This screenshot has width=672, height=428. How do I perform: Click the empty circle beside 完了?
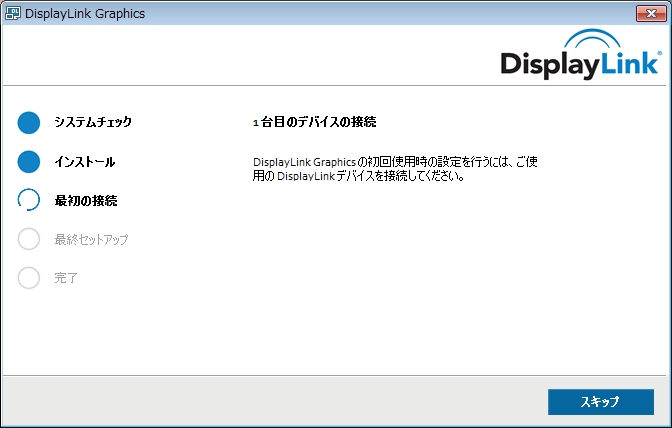pos(29,278)
